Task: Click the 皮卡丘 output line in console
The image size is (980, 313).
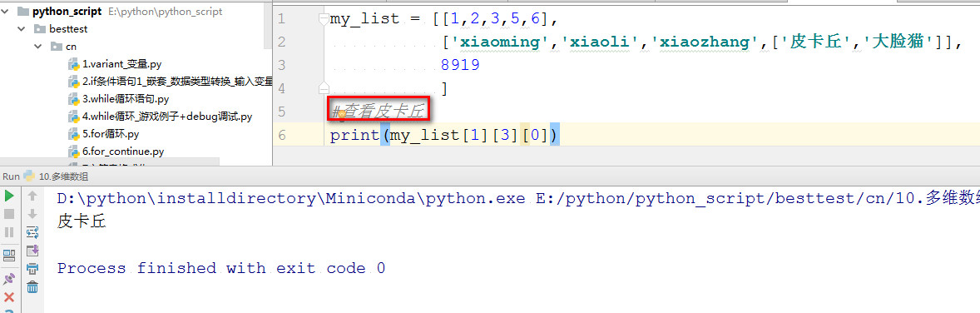Action: click(82, 221)
